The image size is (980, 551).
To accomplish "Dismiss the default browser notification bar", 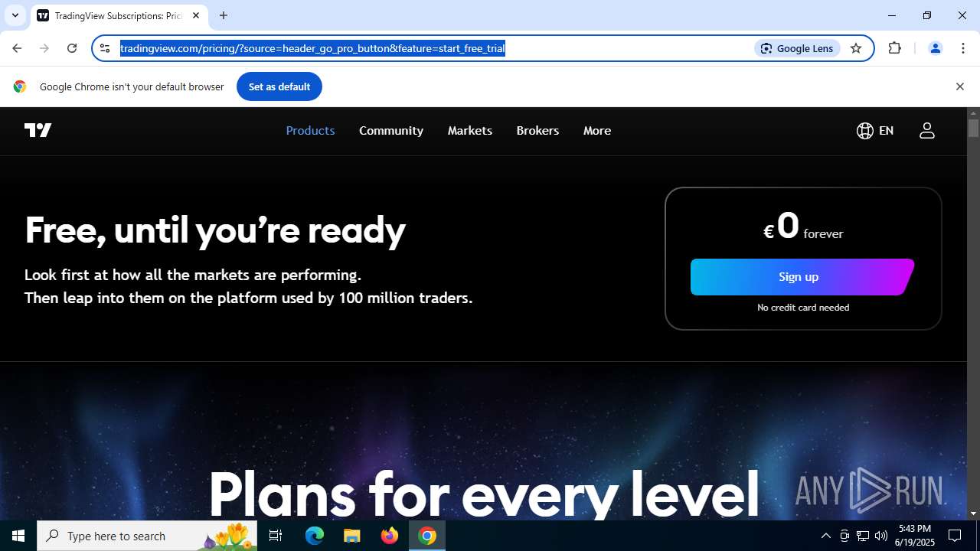I will point(959,86).
